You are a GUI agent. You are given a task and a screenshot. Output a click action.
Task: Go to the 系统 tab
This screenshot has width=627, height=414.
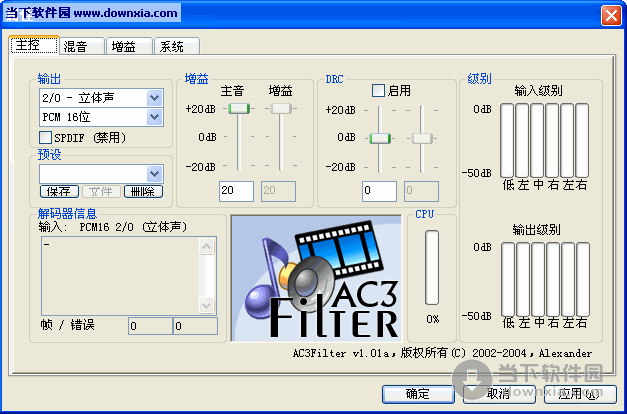(173, 46)
